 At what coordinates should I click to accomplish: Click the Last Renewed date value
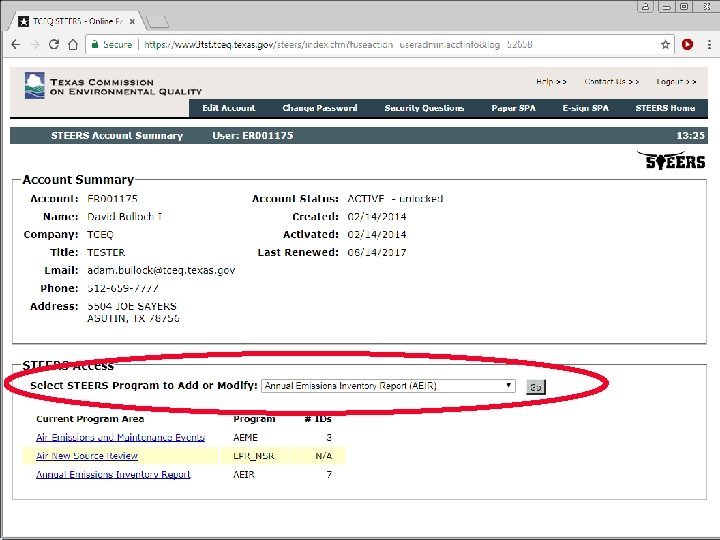click(x=377, y=253)
